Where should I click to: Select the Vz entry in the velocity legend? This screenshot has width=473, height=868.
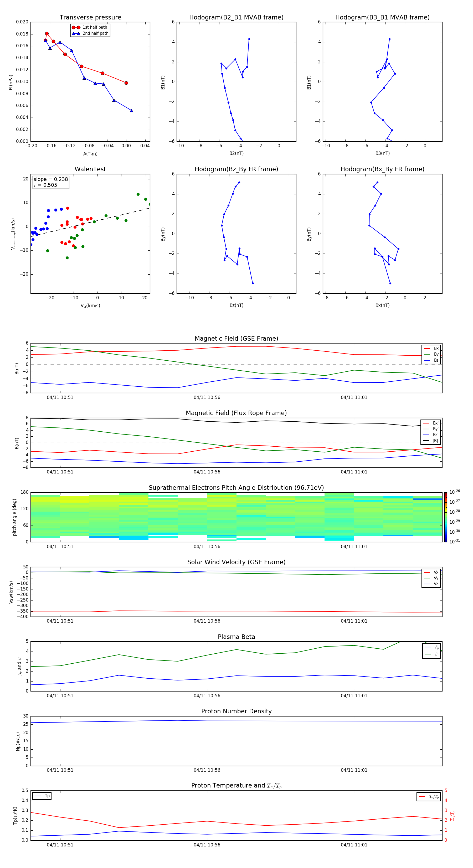click(x=431, y=584)
